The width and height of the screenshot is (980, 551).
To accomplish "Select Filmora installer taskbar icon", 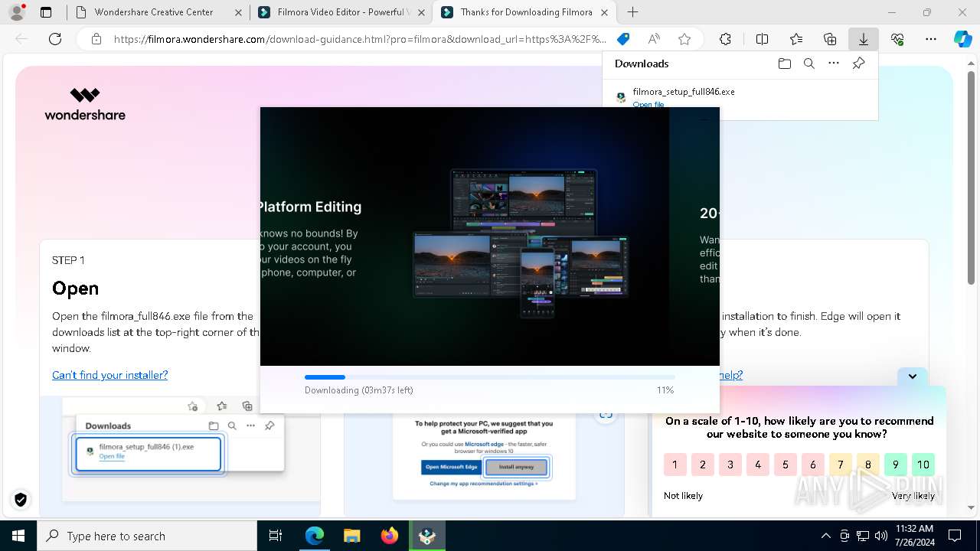I will coord(427,536).
